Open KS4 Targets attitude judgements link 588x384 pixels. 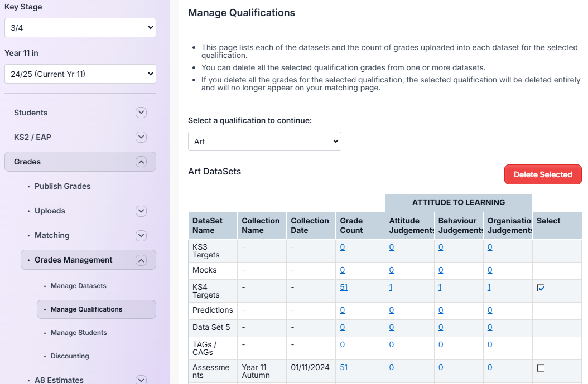pyautogui.click(x=391, y=288)
